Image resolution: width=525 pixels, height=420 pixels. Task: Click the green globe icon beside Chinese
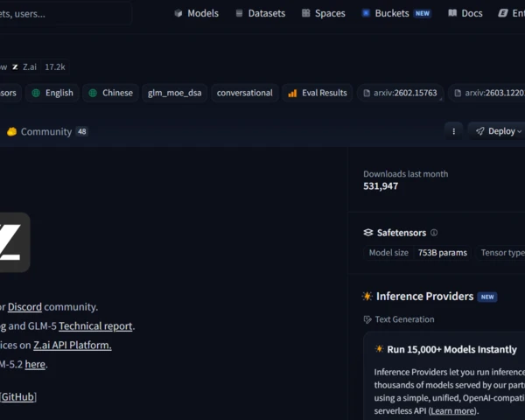[93, 93]
